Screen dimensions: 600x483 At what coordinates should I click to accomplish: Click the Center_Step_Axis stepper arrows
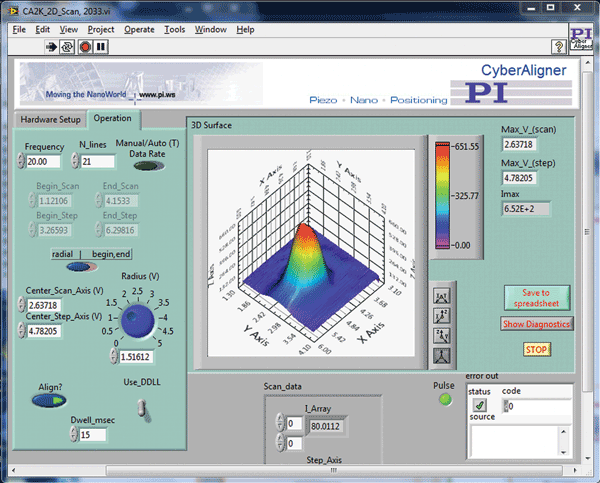click(21, 330)
